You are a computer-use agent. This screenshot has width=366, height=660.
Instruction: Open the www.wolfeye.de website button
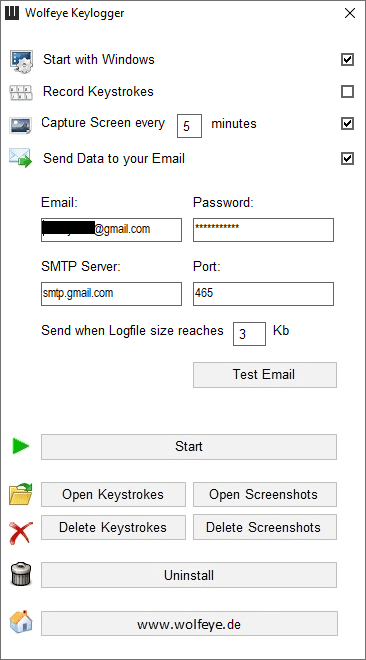pos(189,623)
